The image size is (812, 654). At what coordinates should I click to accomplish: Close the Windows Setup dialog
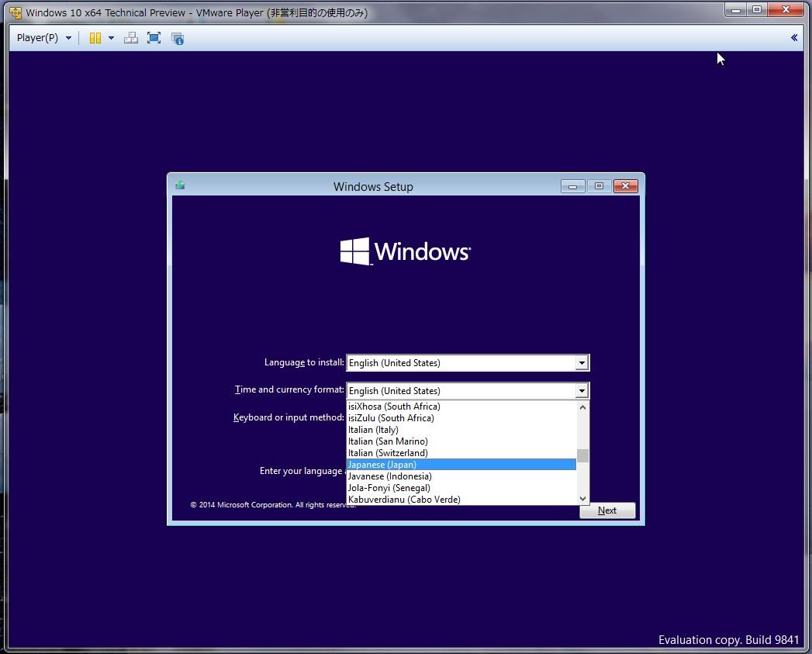click(626, 186)
